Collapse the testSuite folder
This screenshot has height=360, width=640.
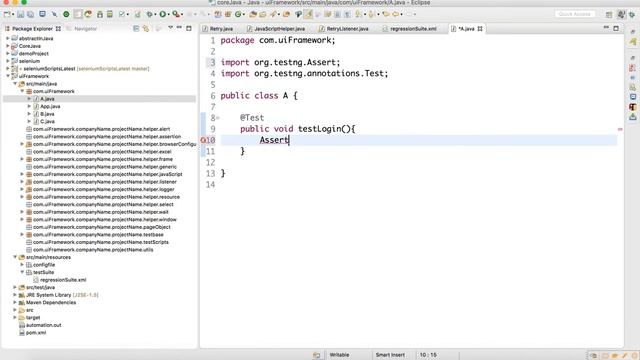(22, 272)
